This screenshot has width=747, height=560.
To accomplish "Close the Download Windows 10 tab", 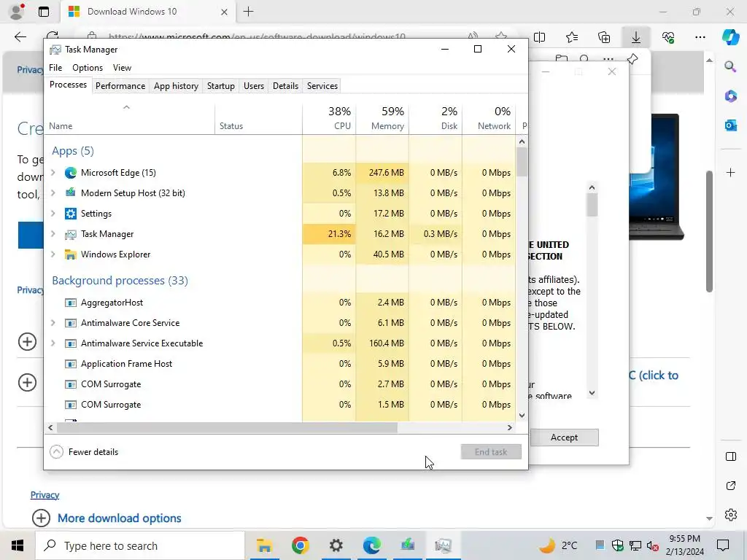I will point(224,12).
